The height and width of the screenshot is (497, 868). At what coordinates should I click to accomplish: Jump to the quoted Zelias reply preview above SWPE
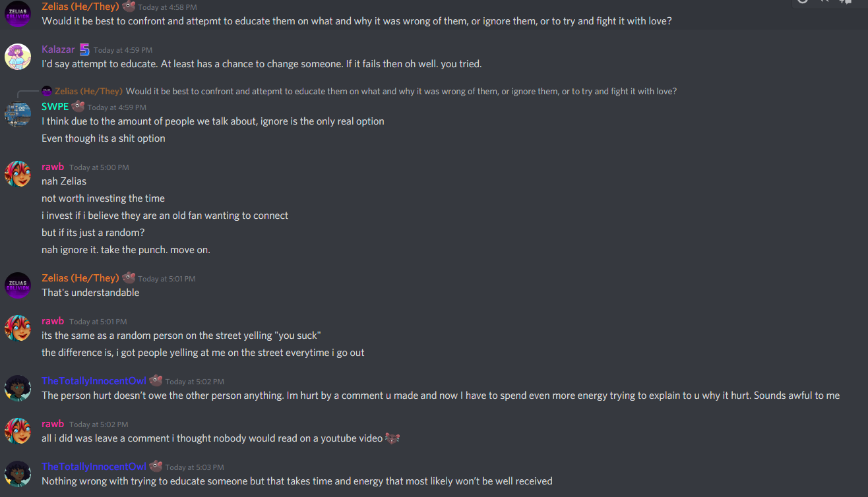pyautogui.click(x=401, y=91)
